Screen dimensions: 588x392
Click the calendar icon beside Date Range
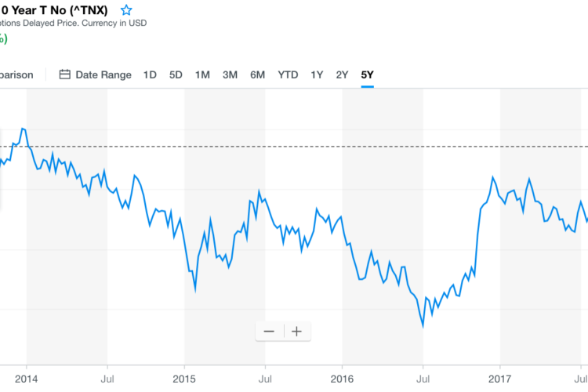click(x=65, y=74)
